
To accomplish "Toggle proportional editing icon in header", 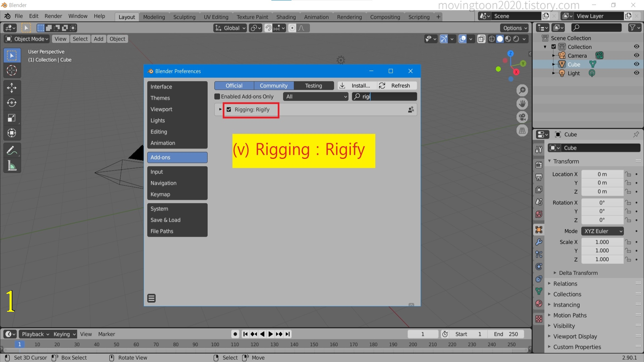I will 292,28.
